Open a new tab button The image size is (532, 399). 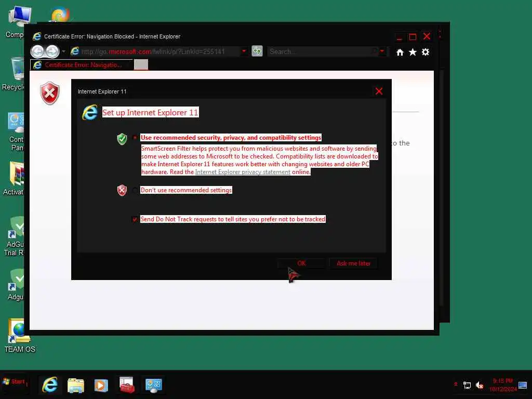click(141, 65)
